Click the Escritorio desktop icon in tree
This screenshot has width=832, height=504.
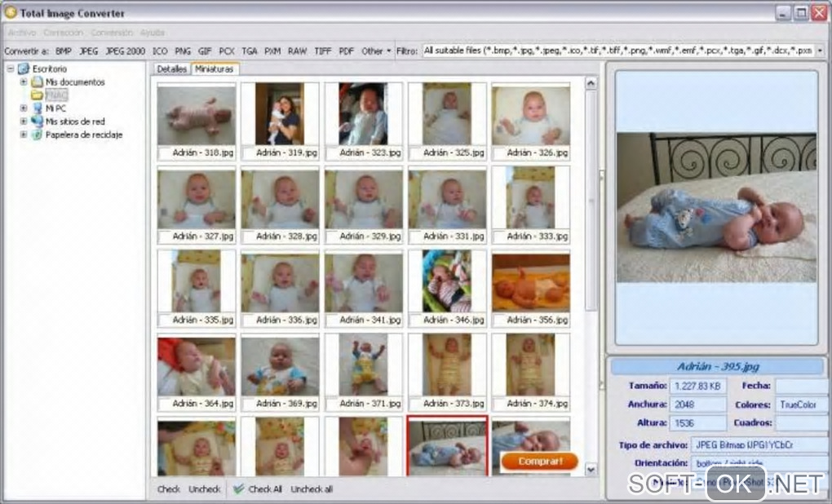(x=24, y=69)
